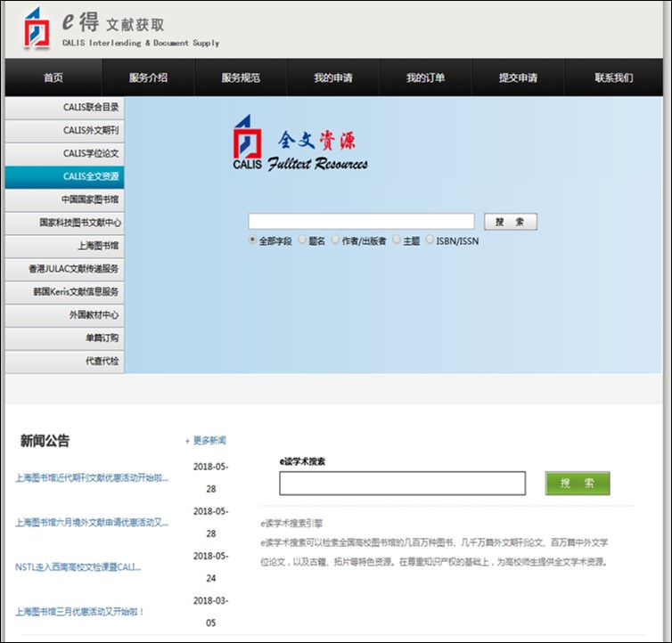Open 代查代检 sidebar item
This screenshot has width=672, height=643.
[x=65, y=362]
